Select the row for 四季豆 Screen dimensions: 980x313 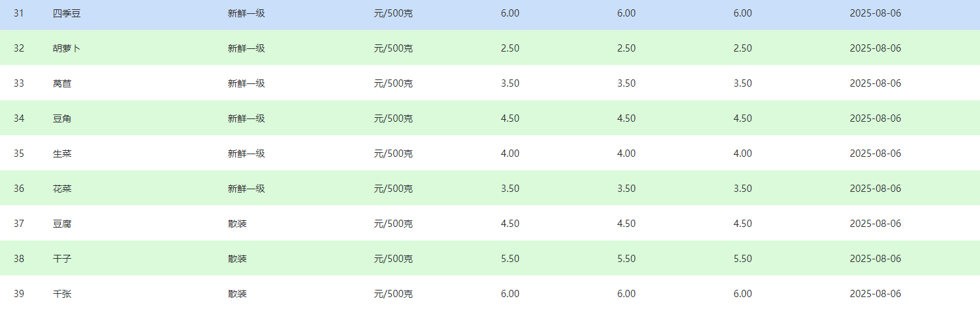point(490,14)
